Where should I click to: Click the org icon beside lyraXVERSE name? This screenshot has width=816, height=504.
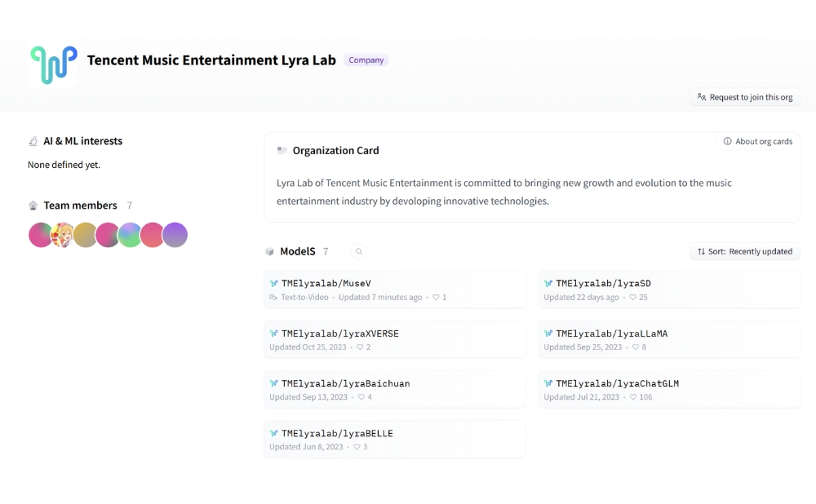click(273, 334)
